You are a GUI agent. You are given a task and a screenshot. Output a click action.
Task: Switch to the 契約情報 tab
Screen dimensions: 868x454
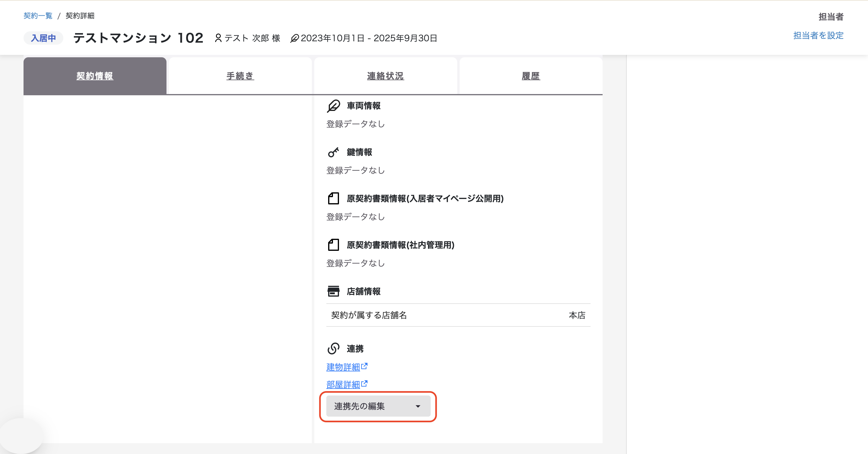click(x=95, y=76)
